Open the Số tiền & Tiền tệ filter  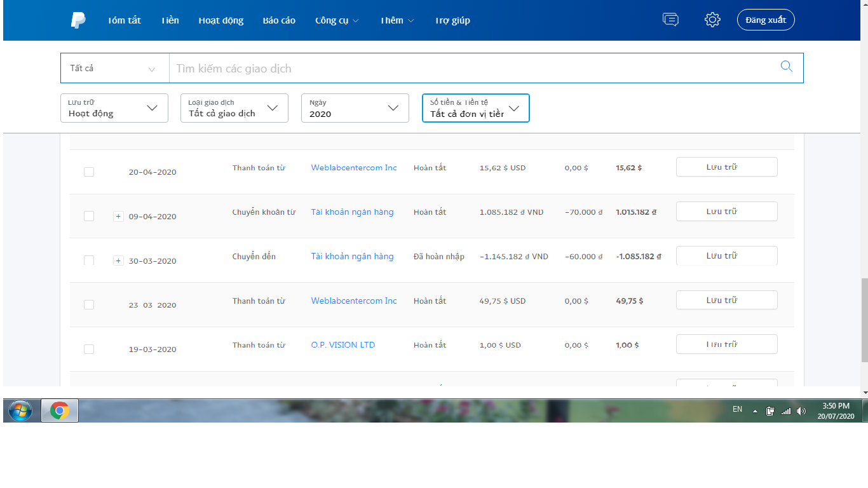(x=476, y=108)
